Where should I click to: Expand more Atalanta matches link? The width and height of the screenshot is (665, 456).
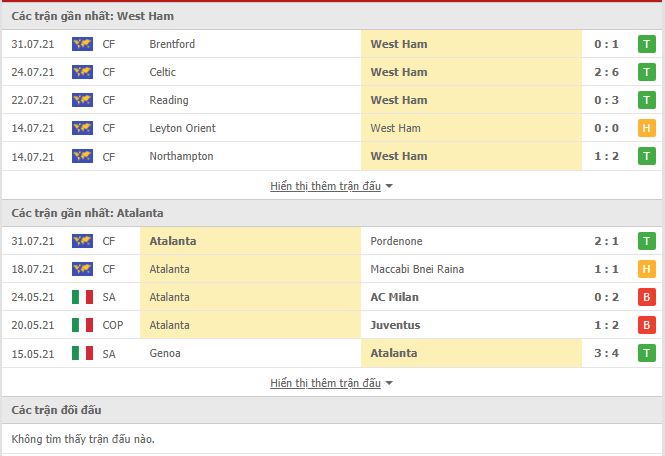pyautogui.click(x=325, y=383)
